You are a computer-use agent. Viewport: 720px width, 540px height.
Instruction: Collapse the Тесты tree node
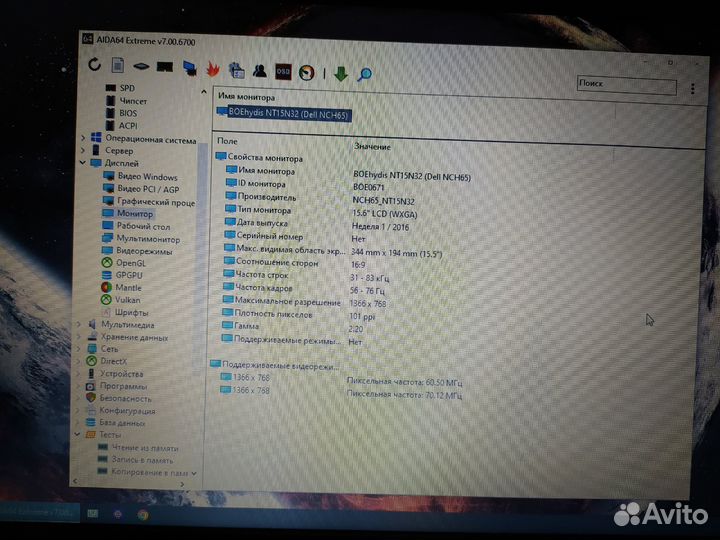coord(77,434)
